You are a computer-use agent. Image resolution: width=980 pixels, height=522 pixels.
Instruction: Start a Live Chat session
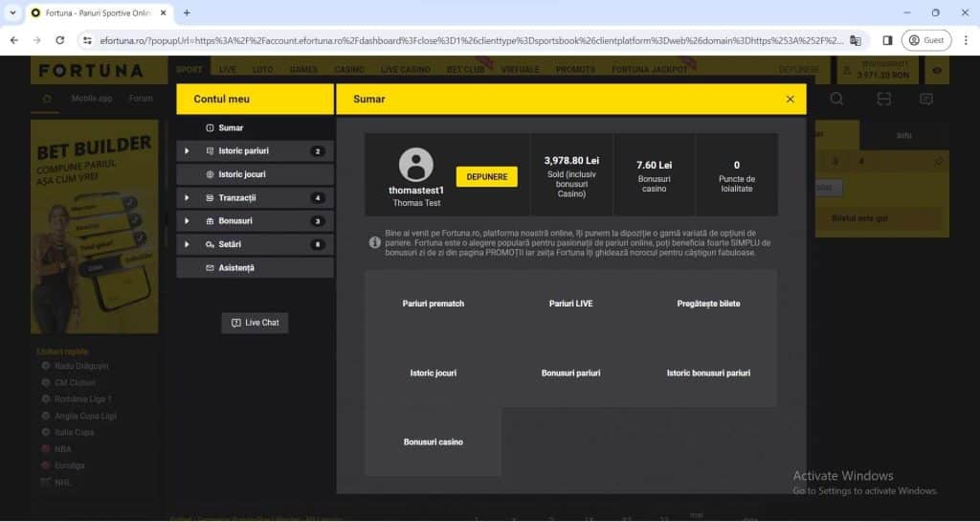pos(255,323)
